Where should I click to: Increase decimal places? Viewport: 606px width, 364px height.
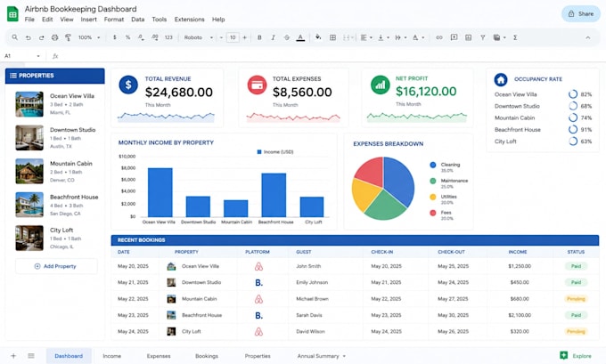154,37
